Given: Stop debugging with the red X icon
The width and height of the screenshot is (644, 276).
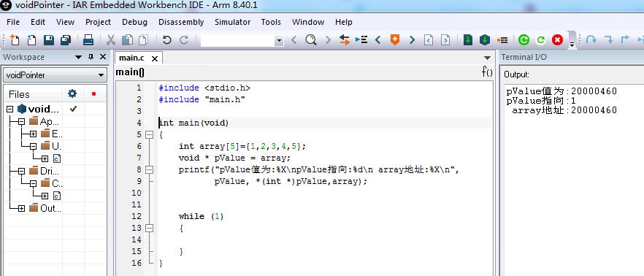Looking at the screenshot, I should pyautogui.click(x=557, y=40).
